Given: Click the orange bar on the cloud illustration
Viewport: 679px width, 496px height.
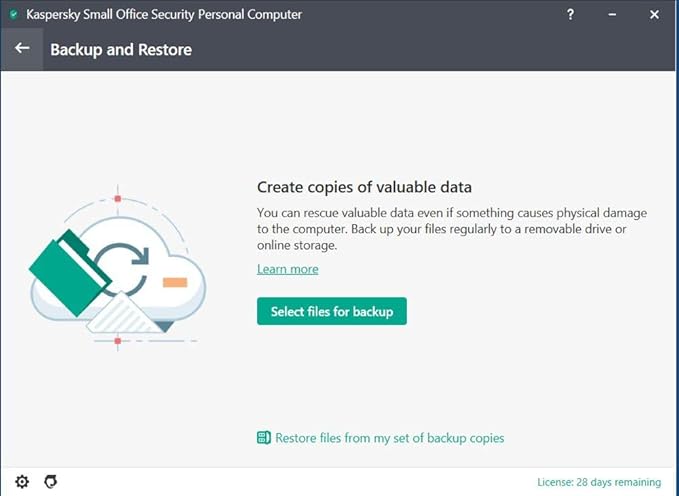Looking at the screenshot, I should [174, 283].
